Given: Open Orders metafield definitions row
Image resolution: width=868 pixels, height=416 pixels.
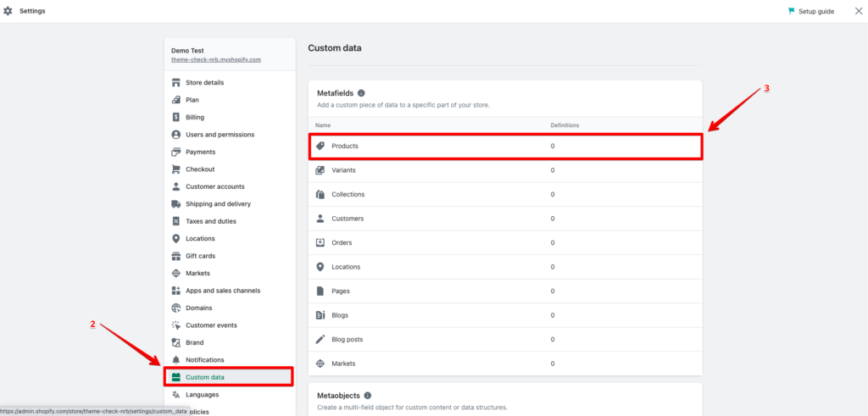Looking at the screenshot, I should [x=505, y=243].
